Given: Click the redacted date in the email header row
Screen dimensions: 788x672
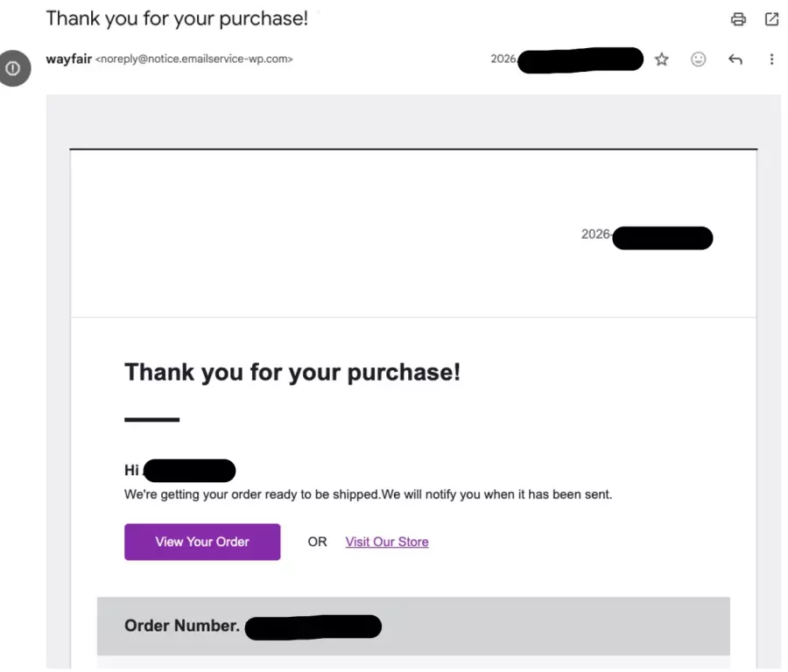Looking at the screenshot, I should click(580, 59).
